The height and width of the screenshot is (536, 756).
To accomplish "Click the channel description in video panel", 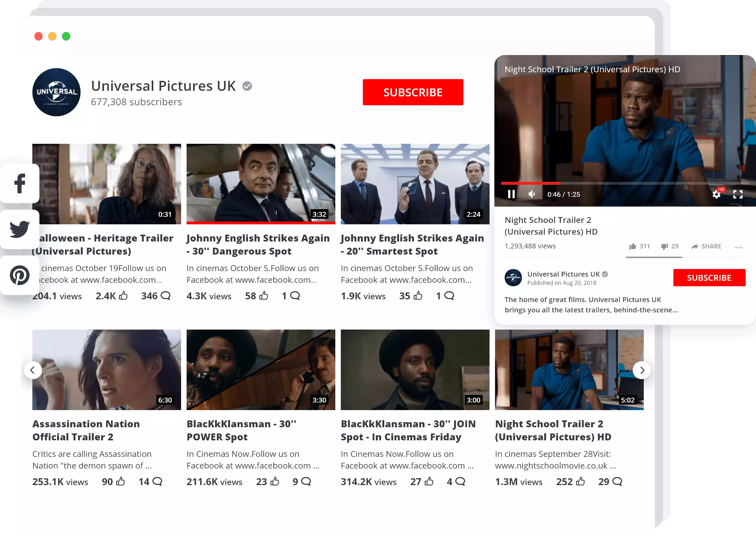I will 591,304.
